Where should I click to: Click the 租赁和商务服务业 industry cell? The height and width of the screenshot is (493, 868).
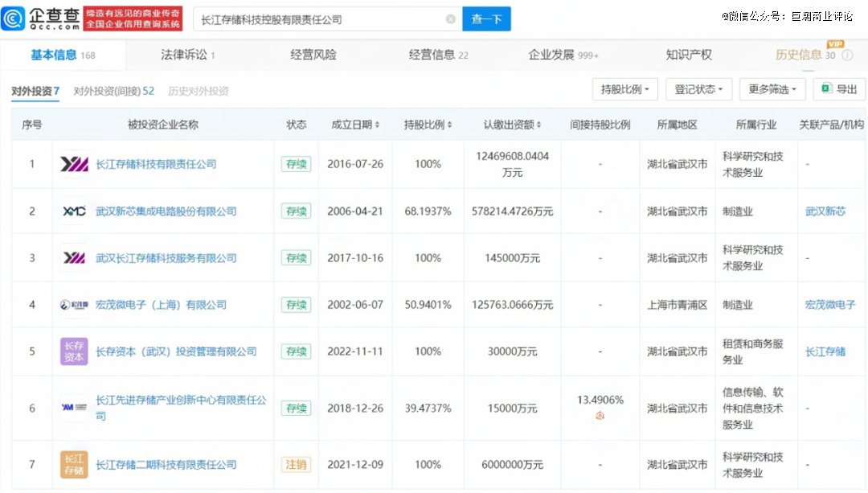[753, 351]
